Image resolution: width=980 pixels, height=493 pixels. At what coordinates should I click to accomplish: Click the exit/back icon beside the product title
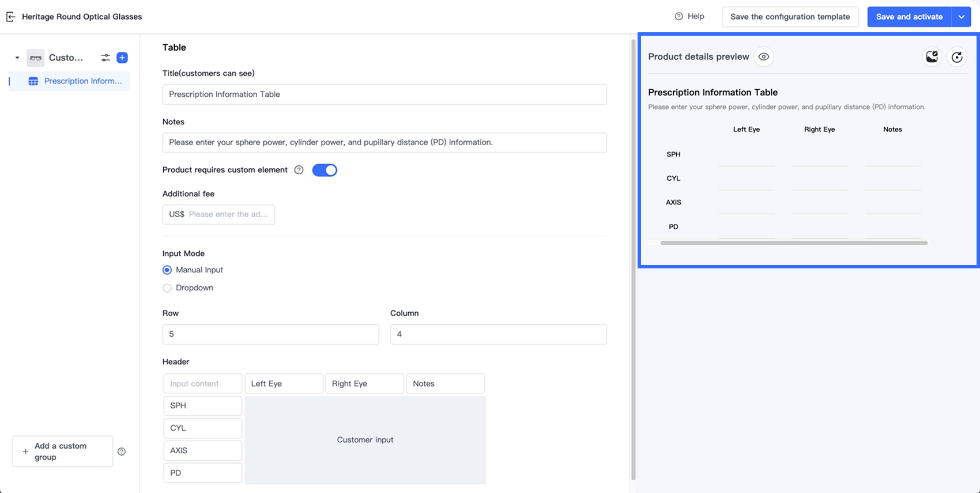[x=10, y=17]
